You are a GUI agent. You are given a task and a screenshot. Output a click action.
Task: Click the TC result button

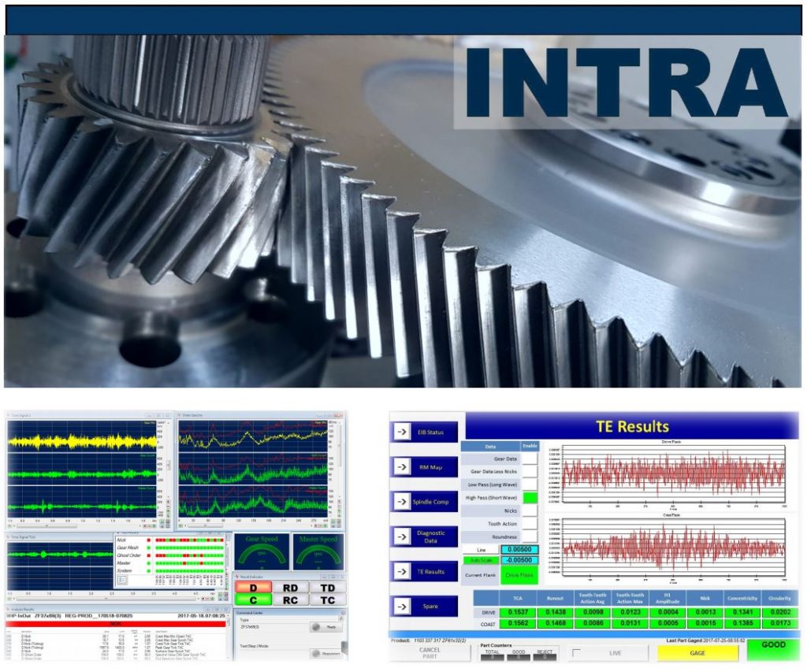(327, 600)
